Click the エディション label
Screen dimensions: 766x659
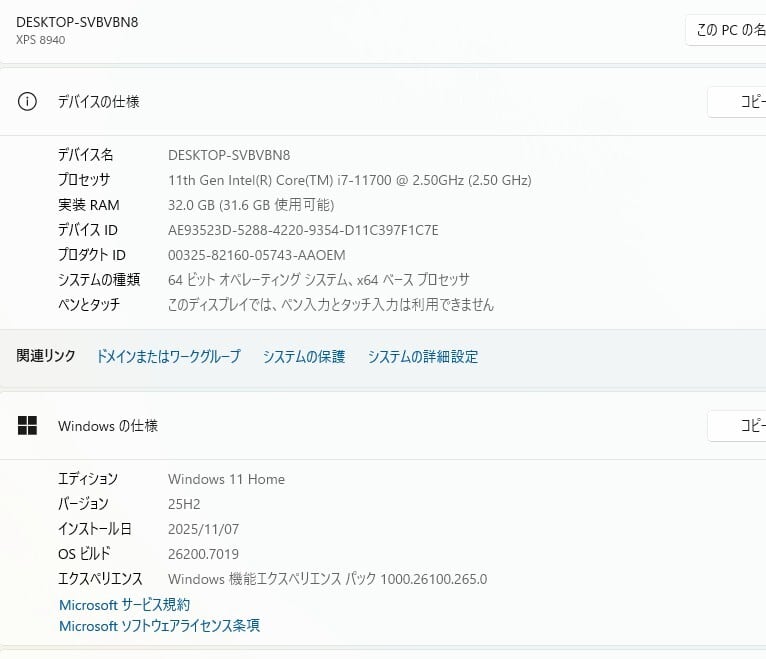pos(88,479)
